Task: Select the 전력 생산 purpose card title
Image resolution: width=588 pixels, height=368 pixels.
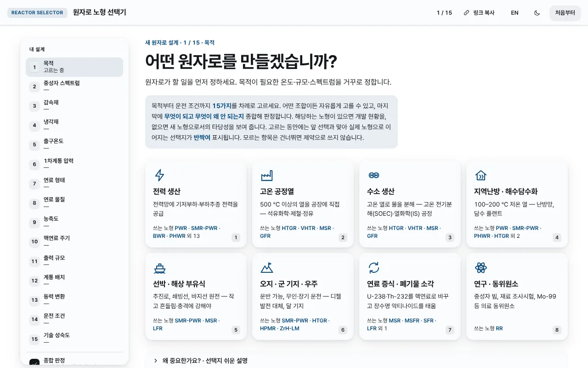Action: click(x=167, y=191)
